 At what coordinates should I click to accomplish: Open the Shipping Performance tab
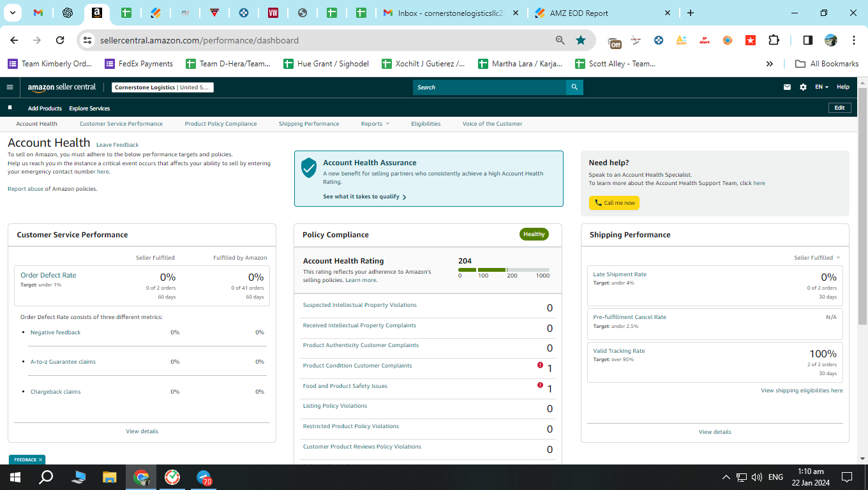[x=309, y=124]
